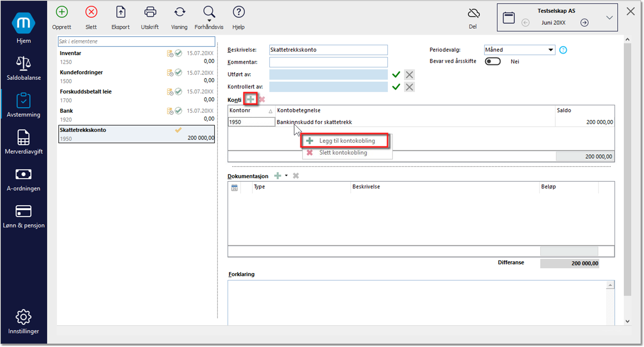Select Forskuddsbetalt leie 1700 item
This screenshot has width=644, height=347.
click(x=136, y=96)
